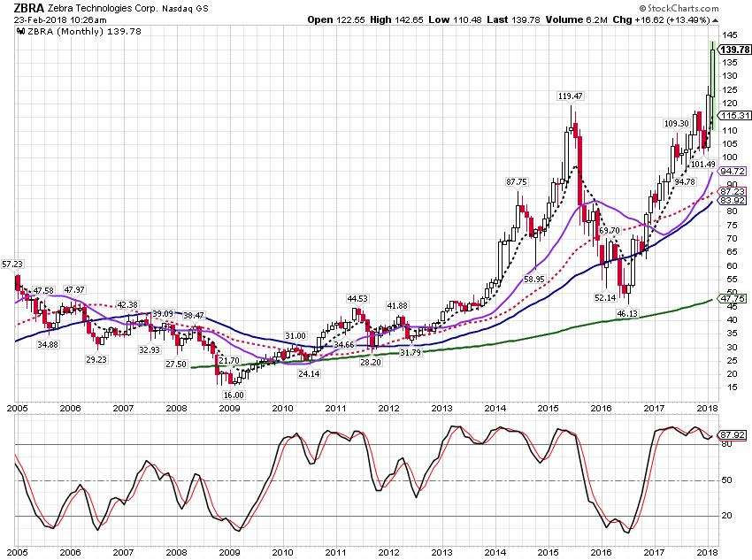752x560 pixels.
Task: Select the Zebra Technologies Corp. company name
Action: pos(102,8)
